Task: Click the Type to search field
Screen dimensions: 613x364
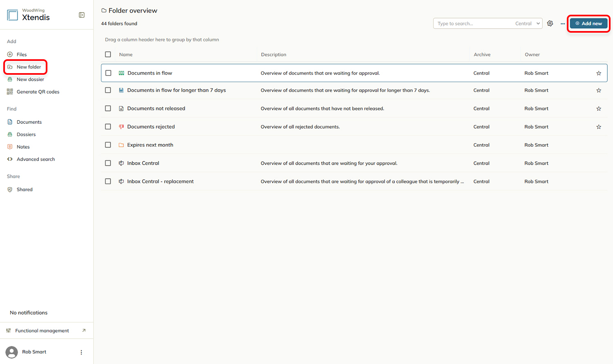Action: pyautogui.click(x=473, y=24)
